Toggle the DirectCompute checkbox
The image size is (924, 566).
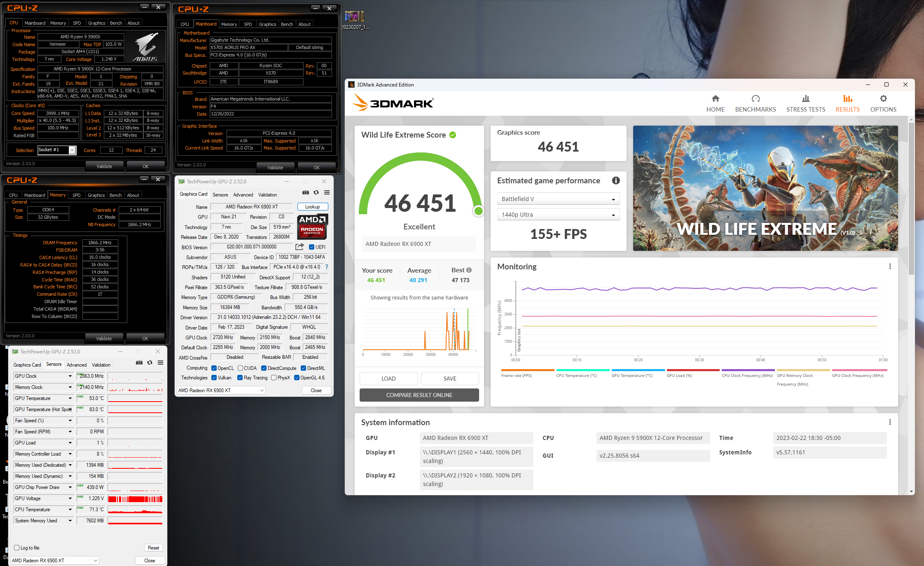pos(264,368)
